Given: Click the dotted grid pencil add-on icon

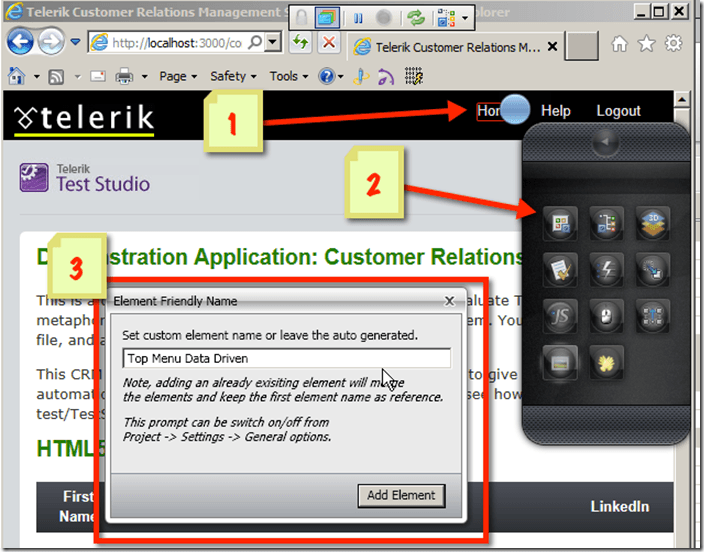Looking at the screenshot, I should pyautogui.click(x=414, y=76).
